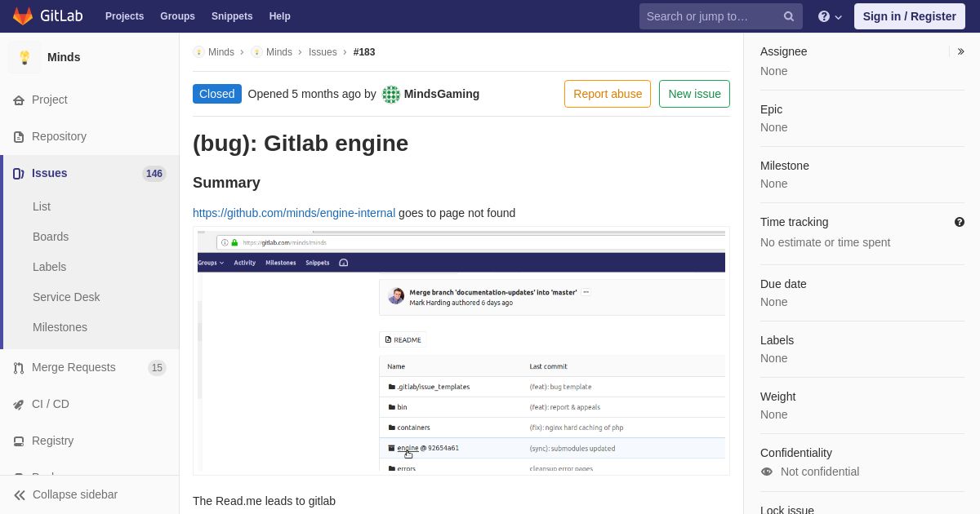This screenshot has height=514, width=980.
Task: Click 'The Read.me leads to gitlab' text
Action: 264,501
